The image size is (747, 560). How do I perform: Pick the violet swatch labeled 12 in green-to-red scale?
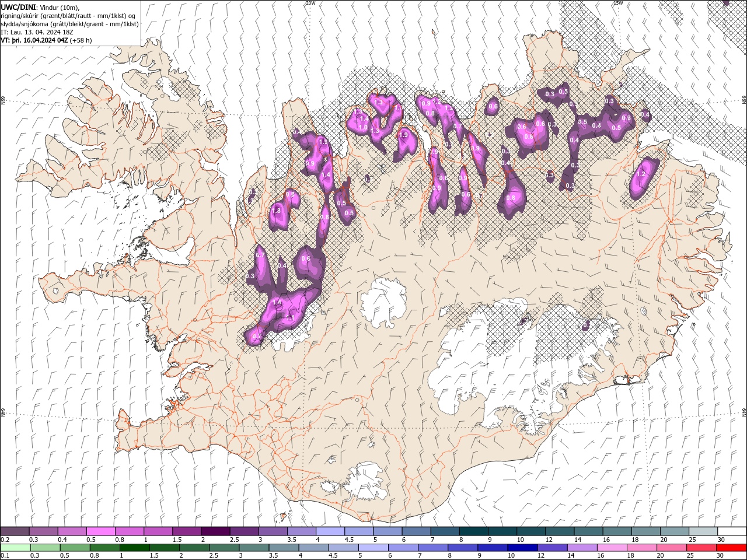click(552, 548)
